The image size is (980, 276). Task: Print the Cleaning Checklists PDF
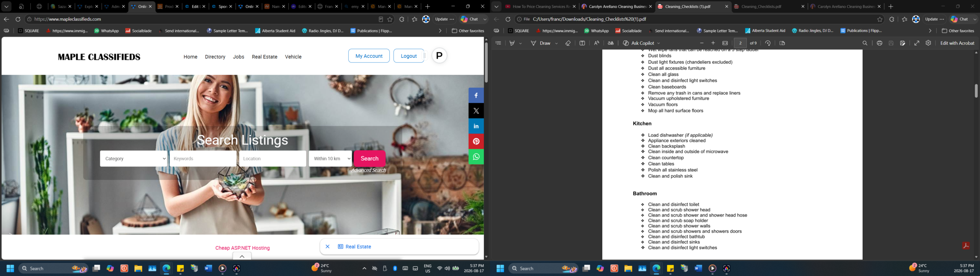[879, 43]
